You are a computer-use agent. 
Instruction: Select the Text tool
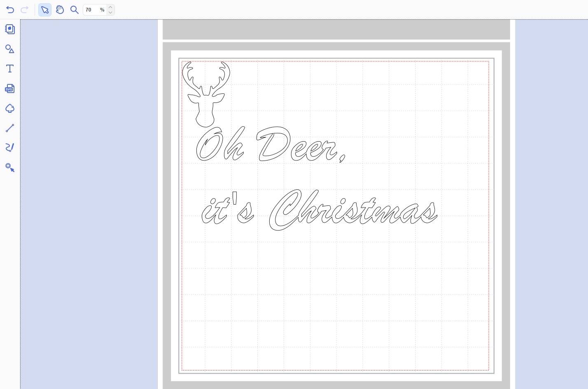coord(10,69)
